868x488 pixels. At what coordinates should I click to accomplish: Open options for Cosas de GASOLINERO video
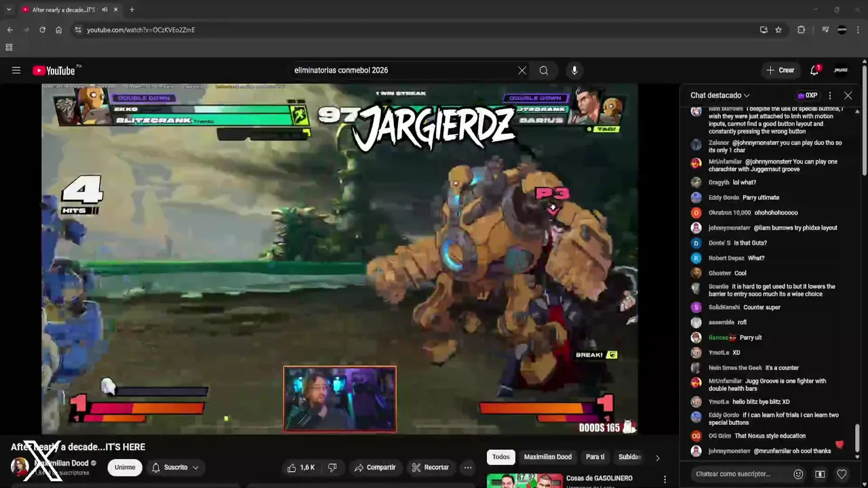(665, 480)
